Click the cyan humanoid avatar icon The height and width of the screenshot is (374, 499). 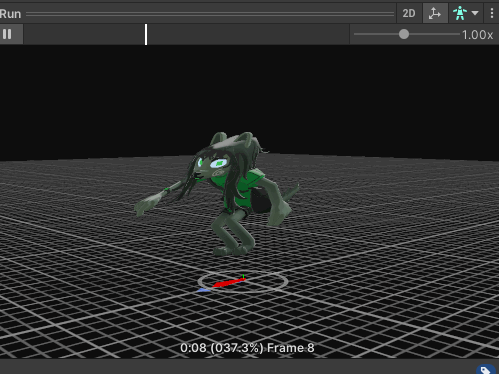(x=460, y=13)
